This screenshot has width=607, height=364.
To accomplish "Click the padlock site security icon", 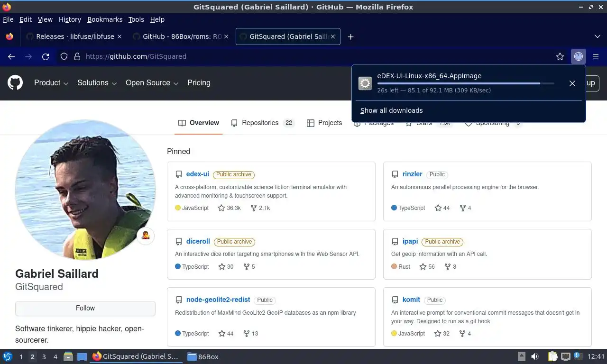I will 77,56.
